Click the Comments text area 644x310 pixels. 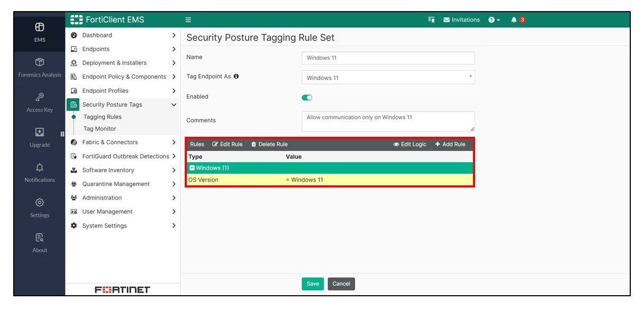pyautogui.click(x=388, y=121)
